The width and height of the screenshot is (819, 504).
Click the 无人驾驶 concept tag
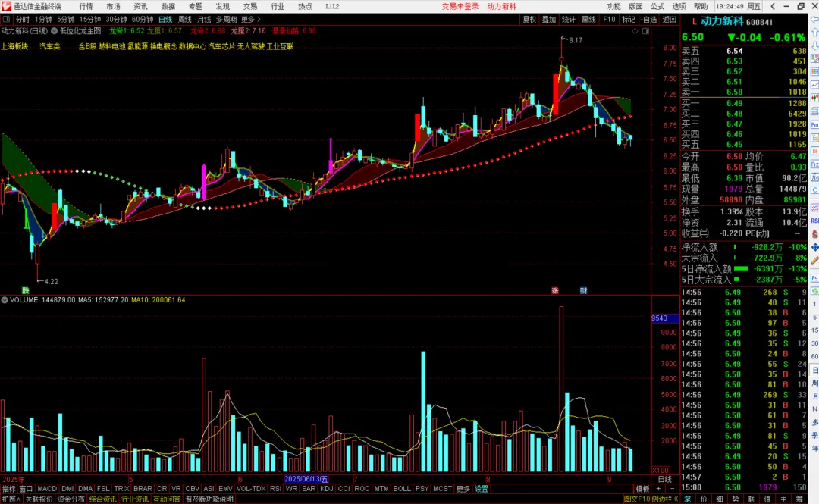pyautogui.click(x=251, y=46)
